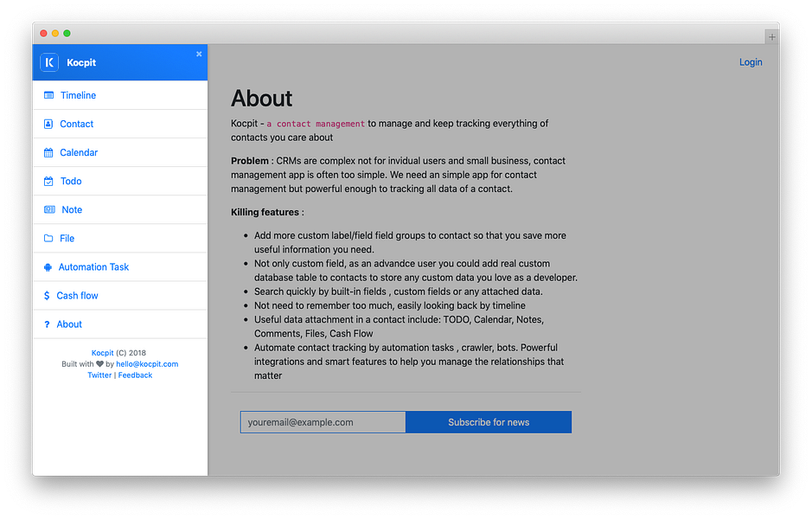Click the 'Killing features :' label

(x=267, y=213)
